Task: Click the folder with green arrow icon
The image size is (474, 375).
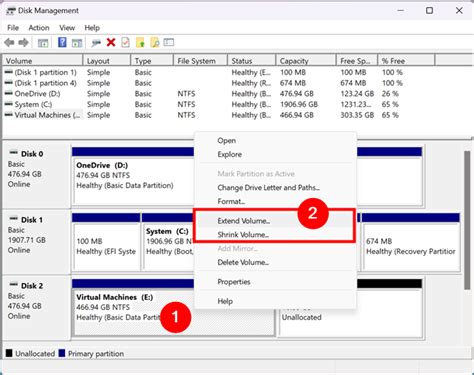Action: 140,42
